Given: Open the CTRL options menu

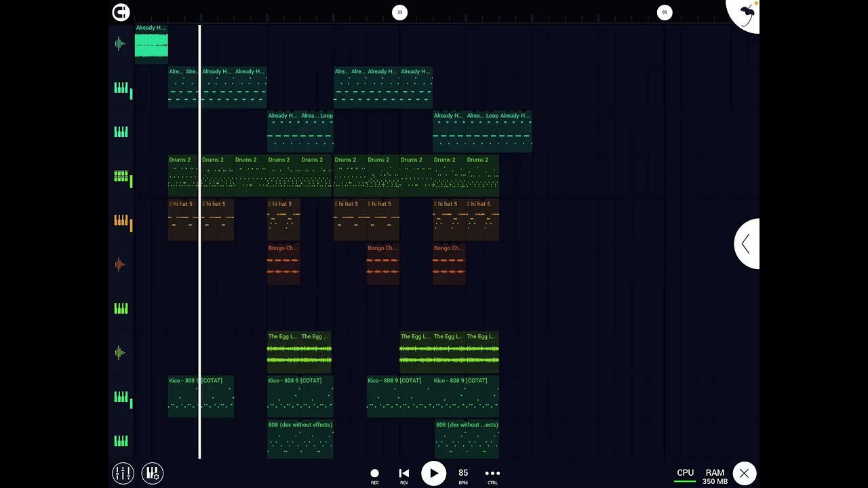Looking at the screenshot, I should pos(492,476).
